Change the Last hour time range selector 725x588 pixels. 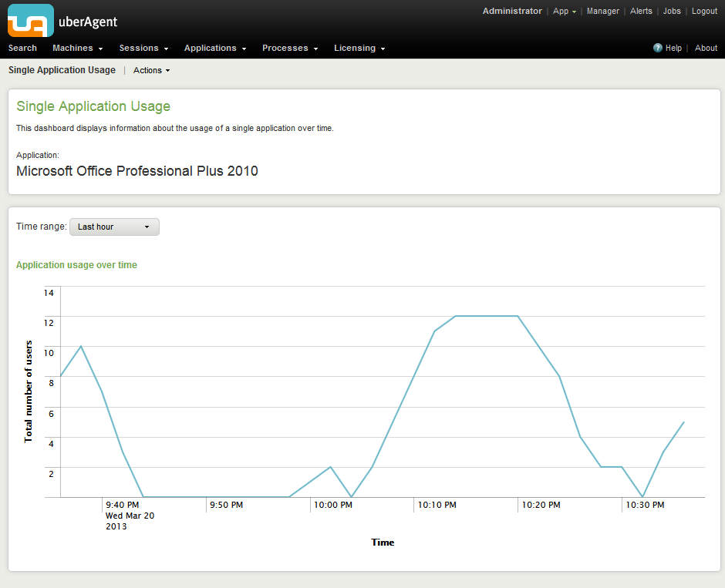click(x=114, y=227)
